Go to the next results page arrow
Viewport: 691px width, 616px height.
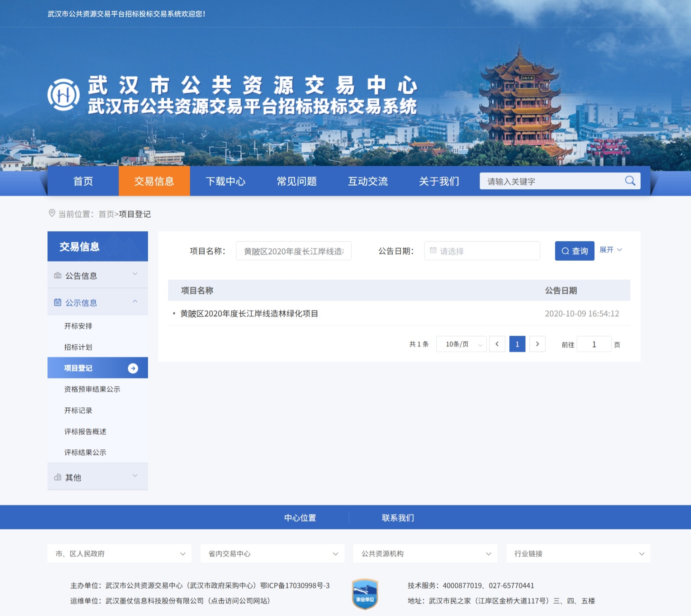coord(537,344)
